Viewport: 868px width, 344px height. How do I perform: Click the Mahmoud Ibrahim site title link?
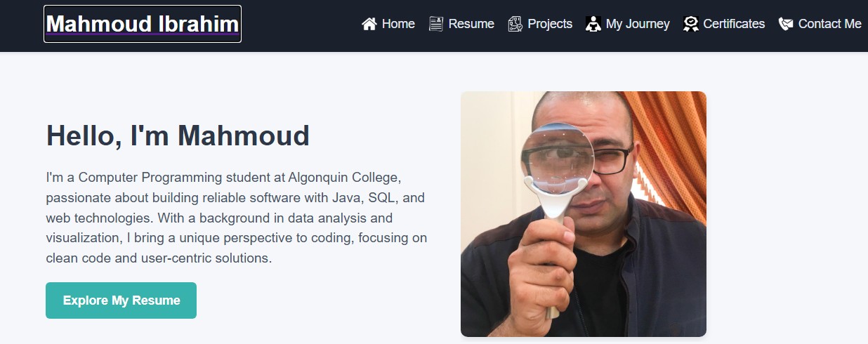click(x=143, y=24)
